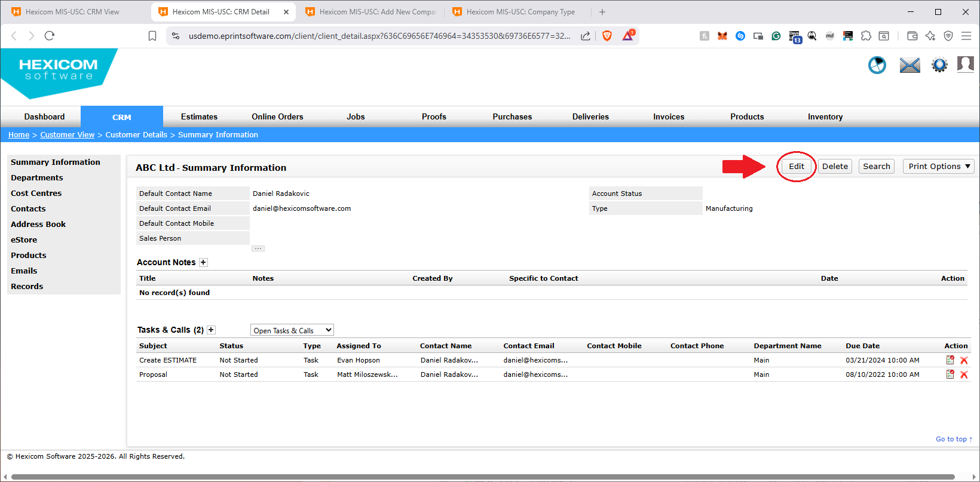This screenshot has width=980, height=482.
Task: Reload the current page
Action: (50, 36)
